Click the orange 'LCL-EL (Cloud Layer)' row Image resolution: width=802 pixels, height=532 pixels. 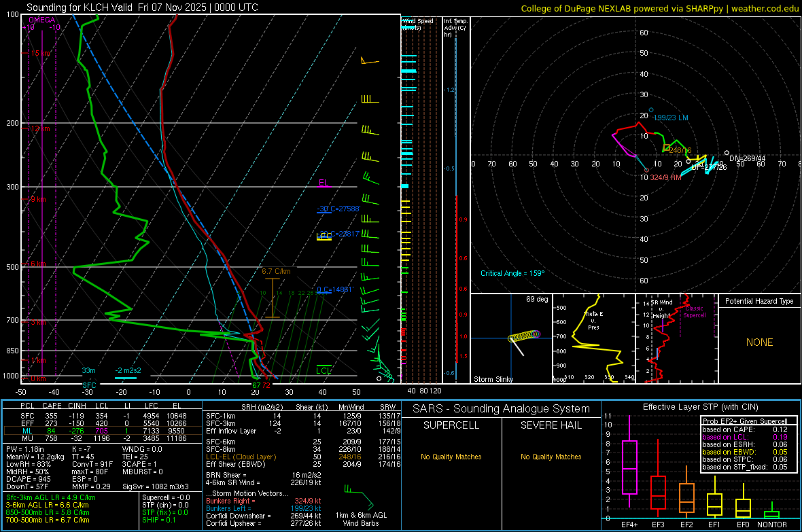tap(303, 457)
